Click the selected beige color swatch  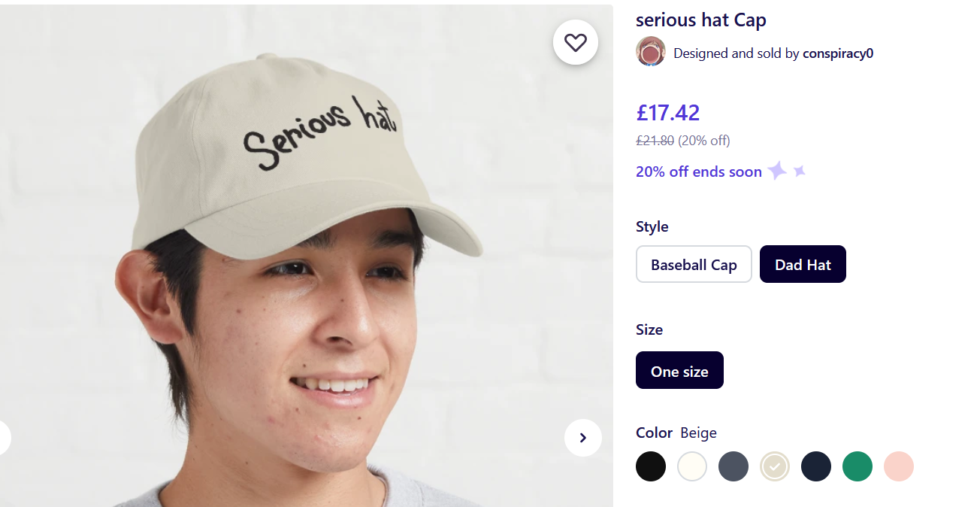coord(775,466)
